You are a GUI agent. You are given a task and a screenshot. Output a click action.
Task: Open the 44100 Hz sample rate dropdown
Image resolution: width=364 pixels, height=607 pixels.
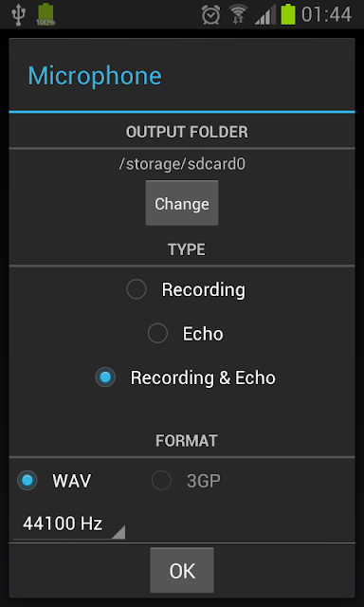(69, 524)
